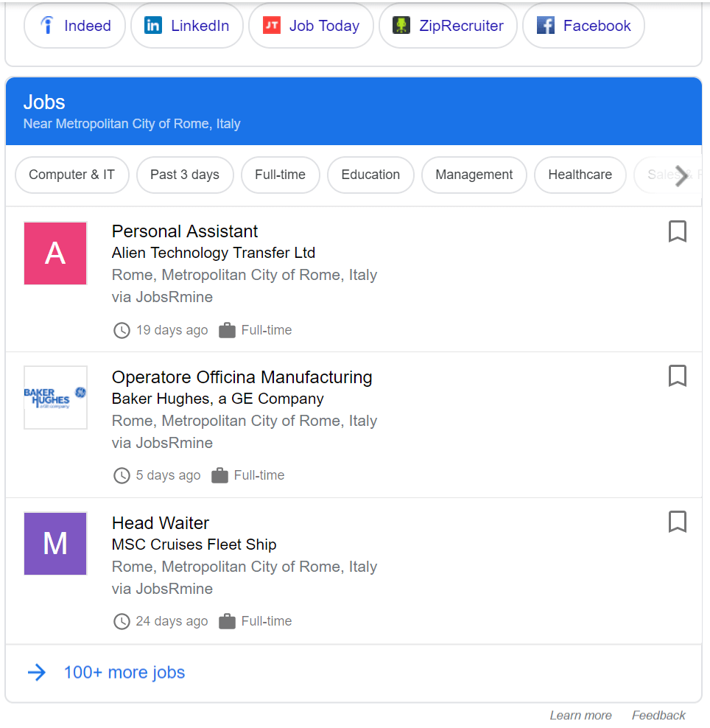Click the 5 days ago posting date
The image size is (710, 728).
pos(168,475)
